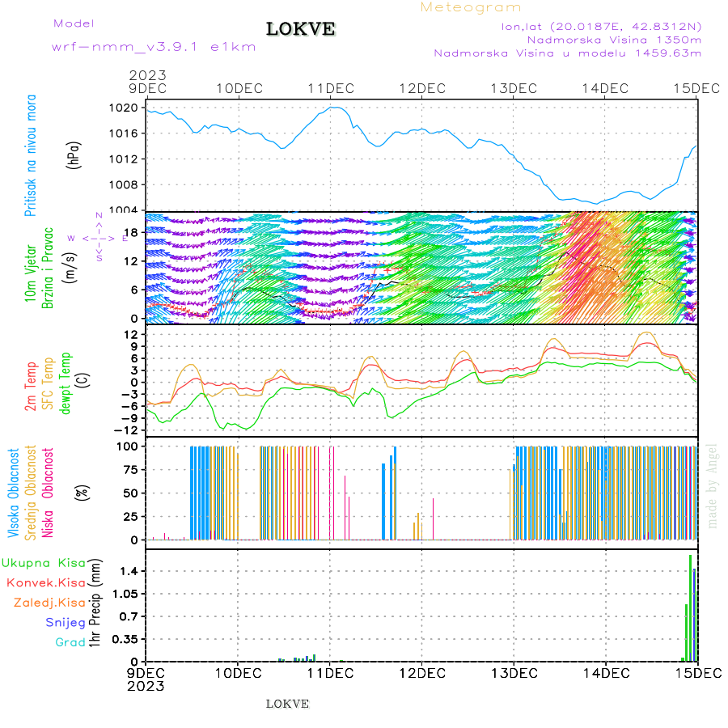Click the "10m Vjetar" wind axis title
Image resolution: width=728 pixels, height=728 pixels.
click(30, 274)
